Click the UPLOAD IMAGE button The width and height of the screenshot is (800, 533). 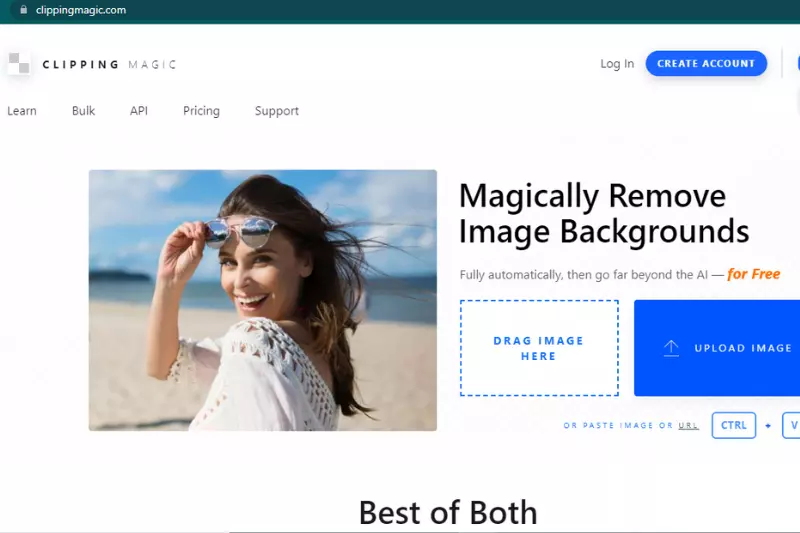(717, 348)
